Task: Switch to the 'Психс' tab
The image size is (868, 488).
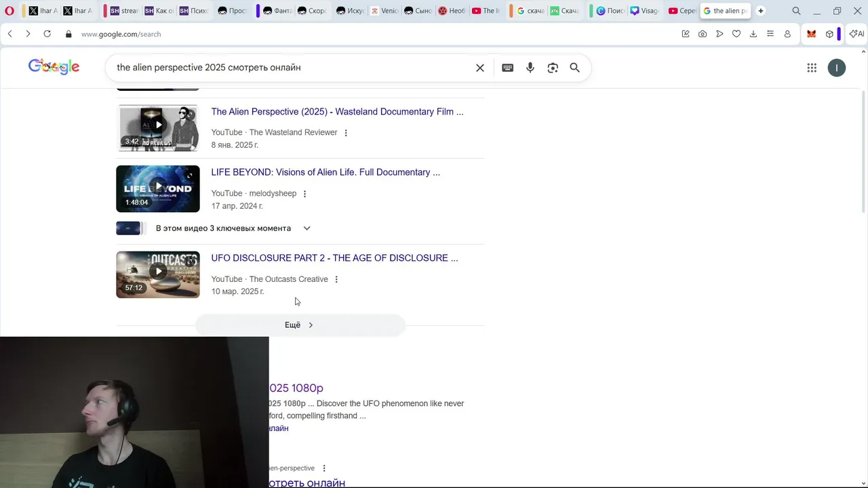Action: point(193,11)
